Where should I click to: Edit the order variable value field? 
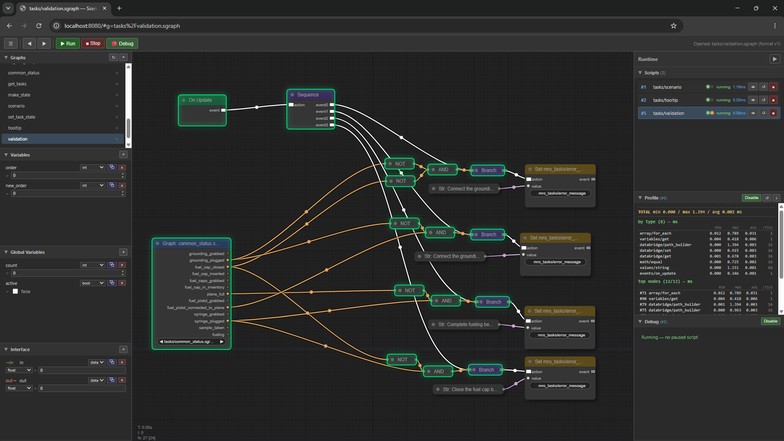66,176
